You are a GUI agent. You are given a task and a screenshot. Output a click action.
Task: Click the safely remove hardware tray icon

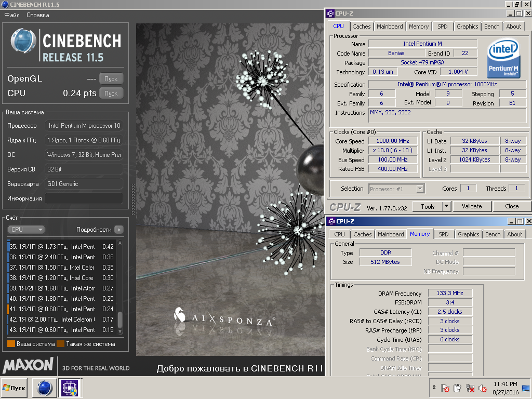tap(457, 388)
